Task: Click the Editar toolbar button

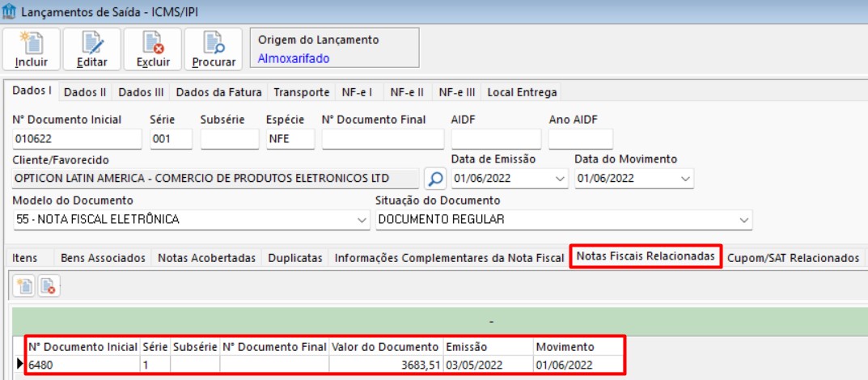Action: point(92,49)
